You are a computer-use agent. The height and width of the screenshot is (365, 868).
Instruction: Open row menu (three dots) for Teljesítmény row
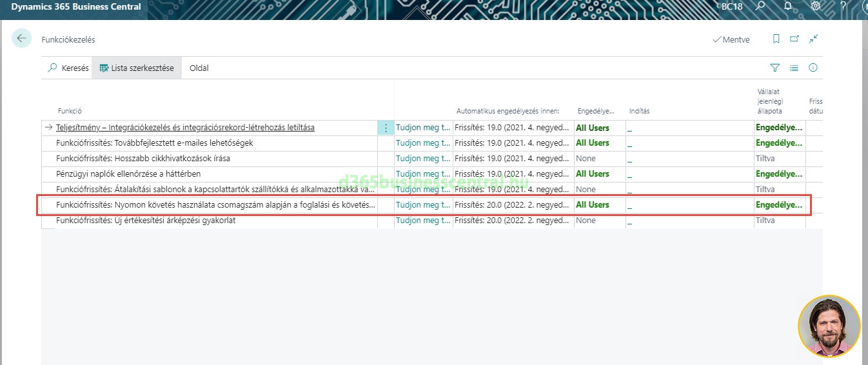(386, 128)
